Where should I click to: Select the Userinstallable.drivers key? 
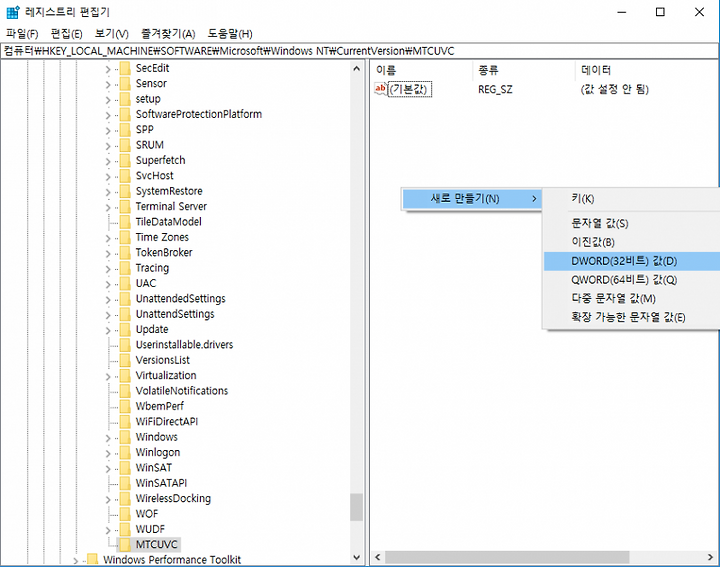pyautogui.click(x=184, y=345)
